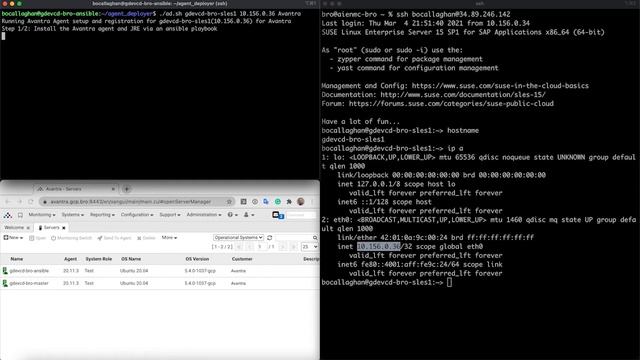
Task: Click the green circular extension icon
Action: pos(278,202)
